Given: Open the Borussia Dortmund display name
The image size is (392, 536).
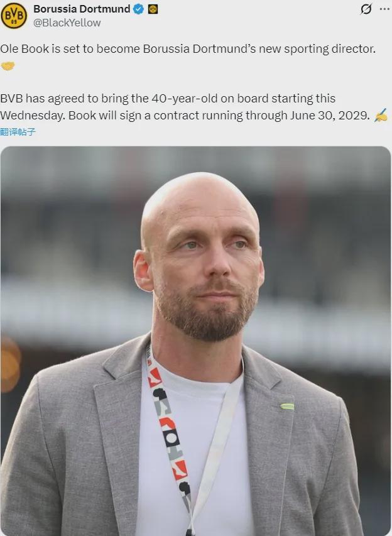Looking at the screenshot, I should (82, 9).
